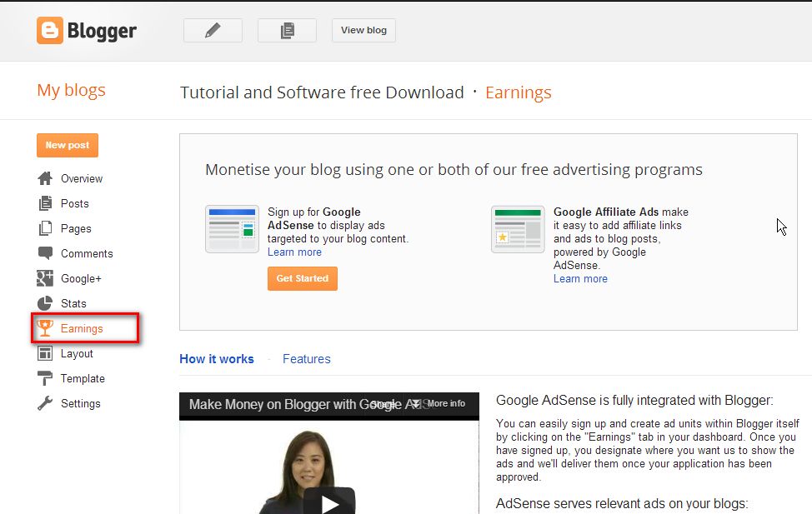Switch to the Features tab

pos(307,359)
